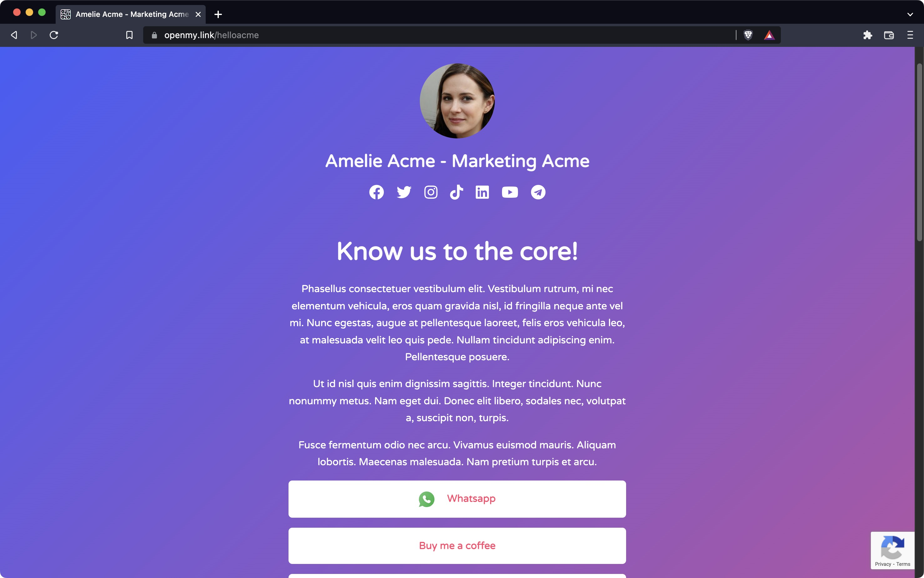Click the address bar URL field
The image size is (924, 578).
click(x=440, y=35)
